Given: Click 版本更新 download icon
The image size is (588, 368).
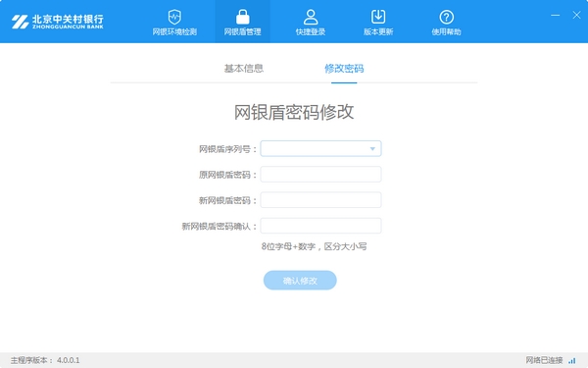Looking at the screenshot, I should 378,17.
